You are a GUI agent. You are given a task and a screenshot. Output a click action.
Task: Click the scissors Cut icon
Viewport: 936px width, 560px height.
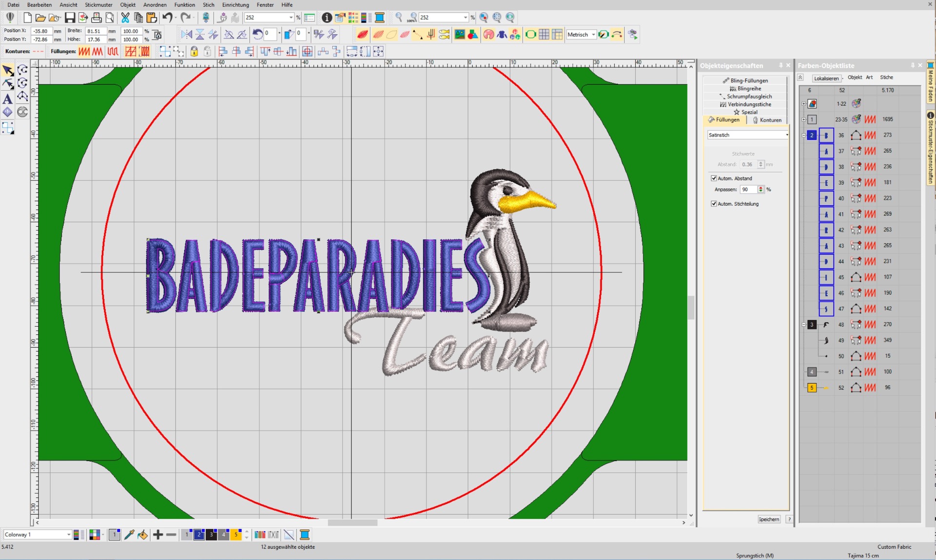coord(125,18)
